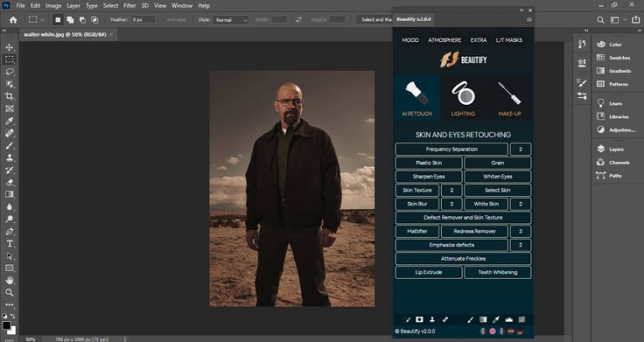Viewport: 644px width, 342px height.
Task: Switch Beautify language to Italian flag
Action: pos(483,331)
